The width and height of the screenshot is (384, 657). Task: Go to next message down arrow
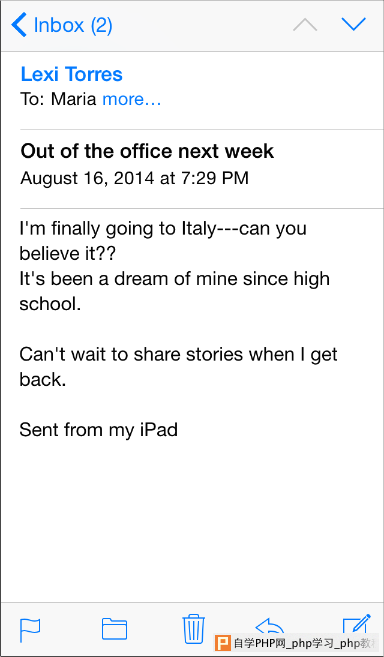[x=354, y=24]
